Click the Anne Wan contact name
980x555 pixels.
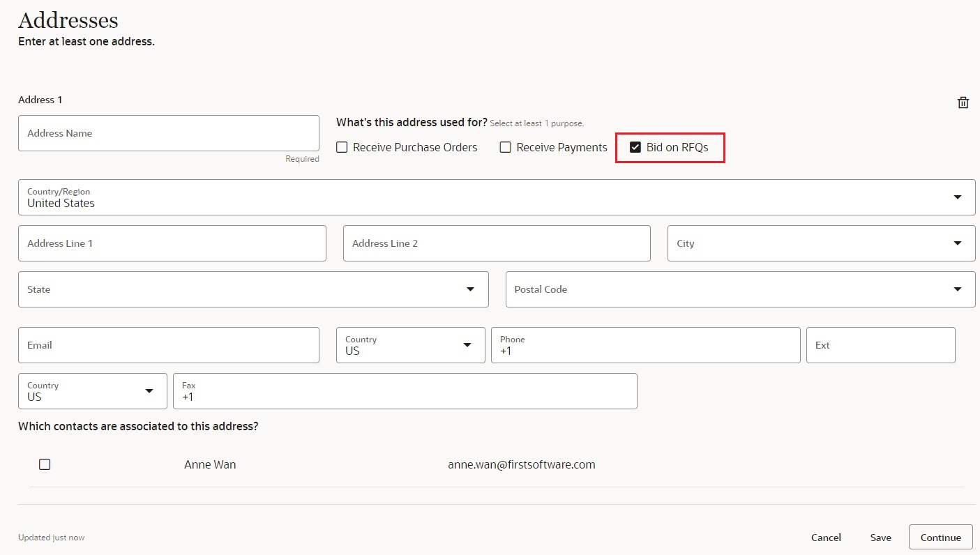210,464
